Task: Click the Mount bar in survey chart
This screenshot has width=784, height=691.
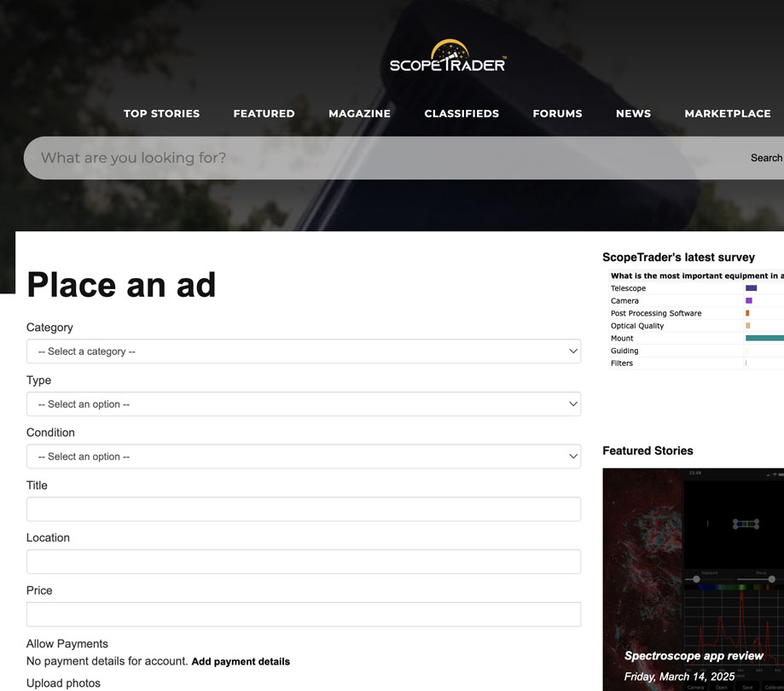Action: tap(764, 339)
